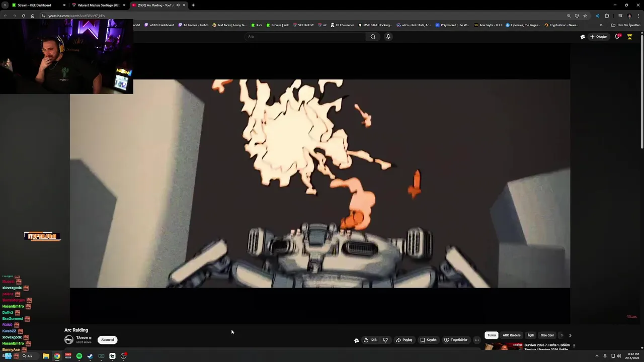Open CryptoPanic News bookmark

click(561, 25)
